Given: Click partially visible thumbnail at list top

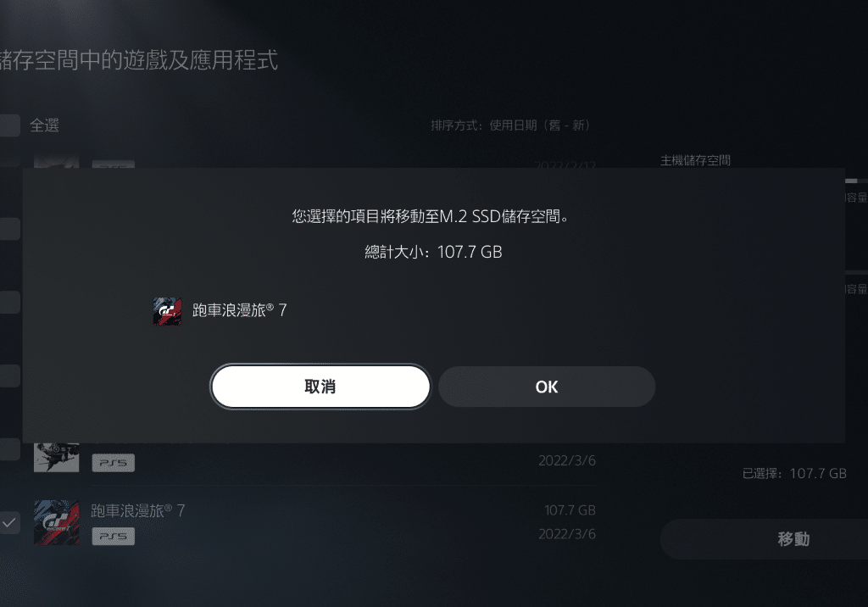Looking at the screenshot, I should click(57, 162).
